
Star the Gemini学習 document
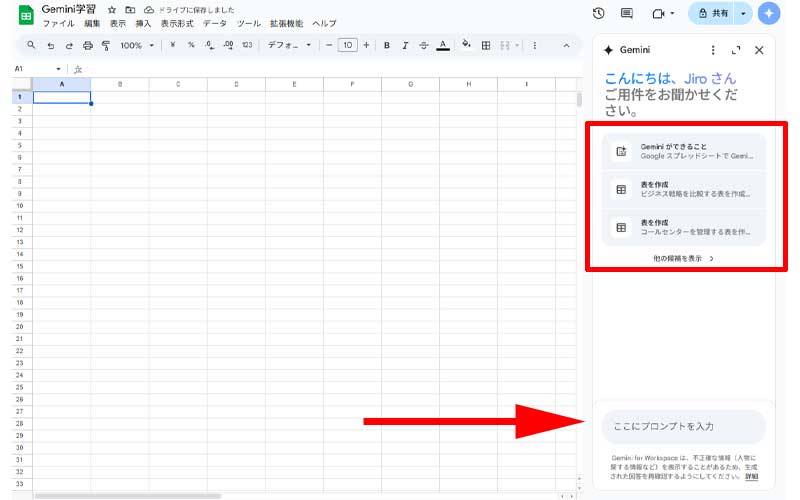point(112,10)
